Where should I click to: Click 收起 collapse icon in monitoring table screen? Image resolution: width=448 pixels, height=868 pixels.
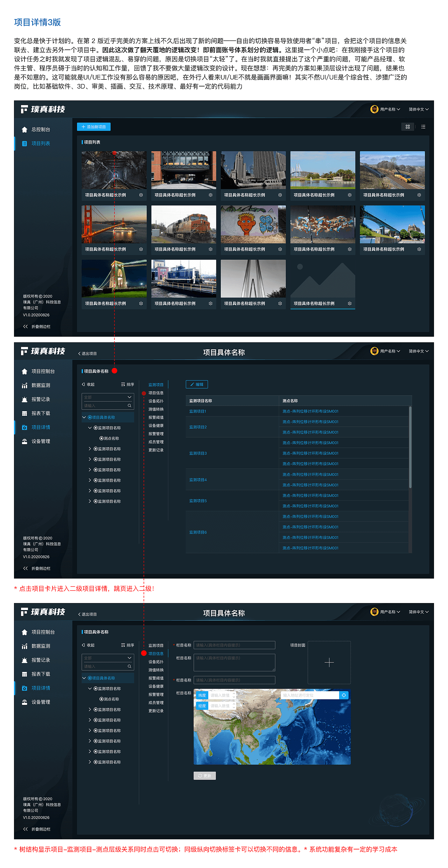click(83, 384)
